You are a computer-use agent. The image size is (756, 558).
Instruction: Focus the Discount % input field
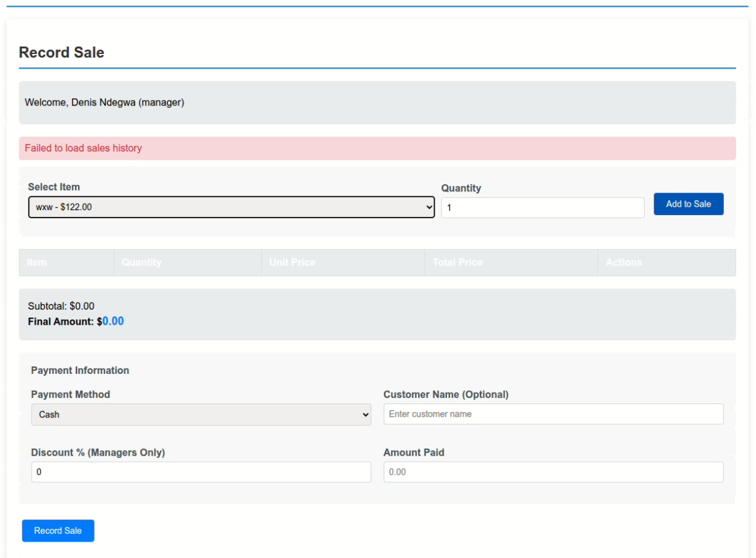[x=201, y=473]
